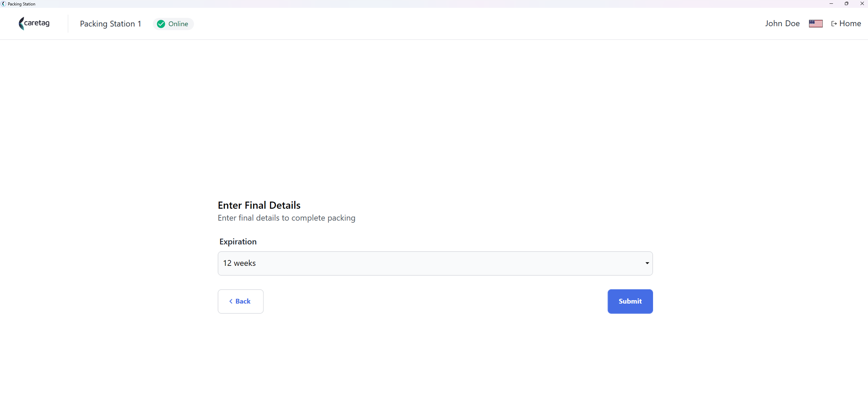Click the Packing Station window title text
Viewport: 868px width, 395px height.
(21, 4)
